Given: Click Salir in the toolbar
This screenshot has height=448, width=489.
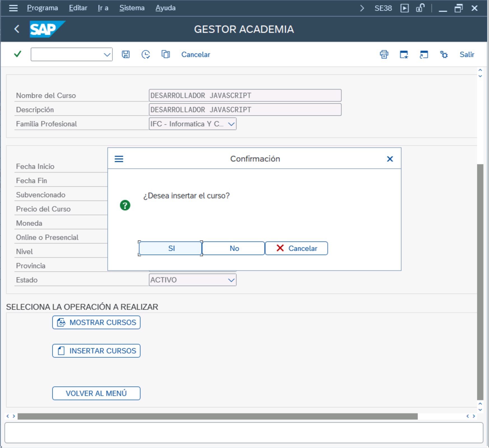Looking at the screenshot, I should (x=467, y=54).
